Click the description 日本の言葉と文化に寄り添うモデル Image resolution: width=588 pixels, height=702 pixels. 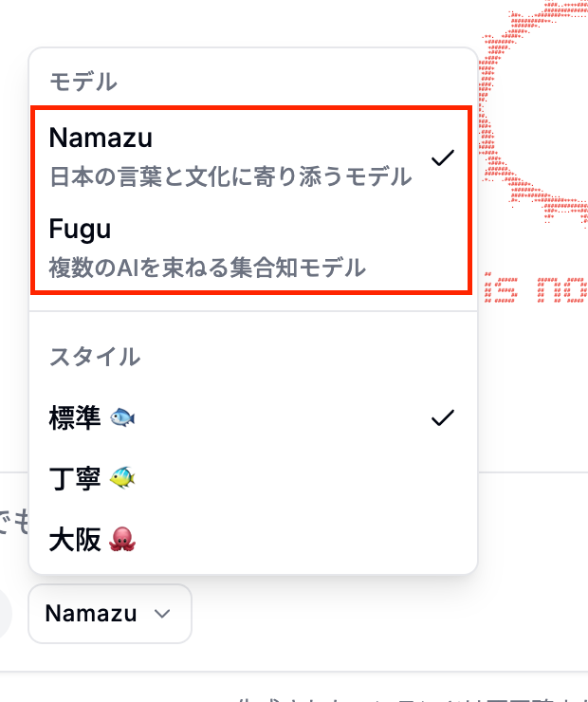230,176
